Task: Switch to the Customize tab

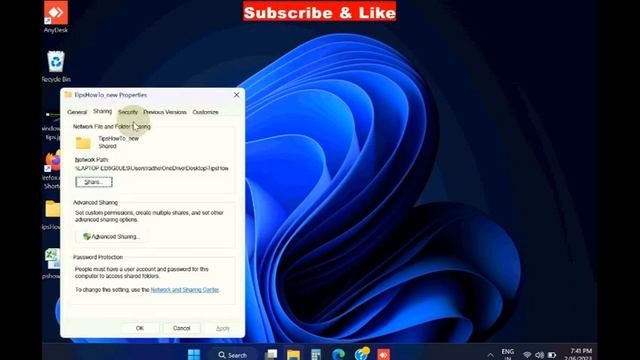Action: pyautogui.click(x=205, y=112)
